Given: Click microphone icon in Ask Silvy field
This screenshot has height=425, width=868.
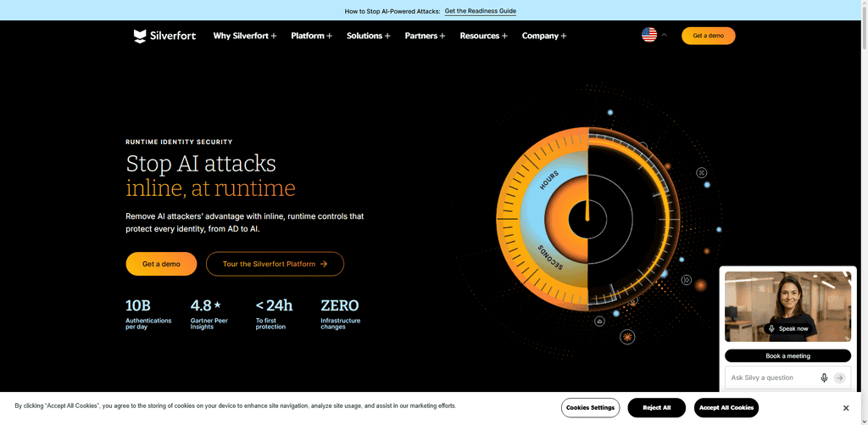Looking at the screenshot, I should 824,377.
